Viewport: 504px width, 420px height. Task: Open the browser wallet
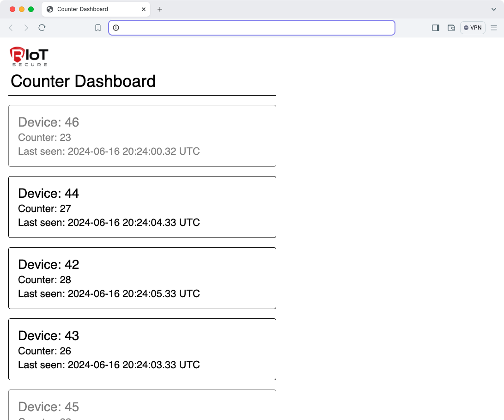coord(451,28)
